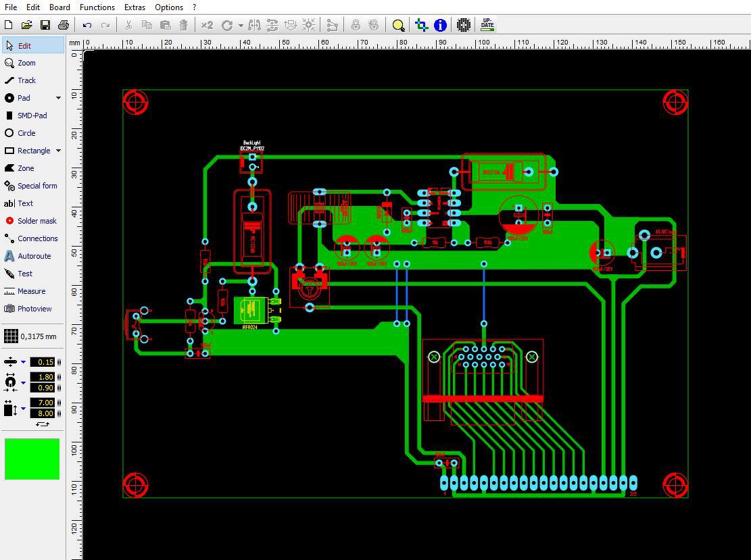Click the Open folder icon

pos(27,25)
